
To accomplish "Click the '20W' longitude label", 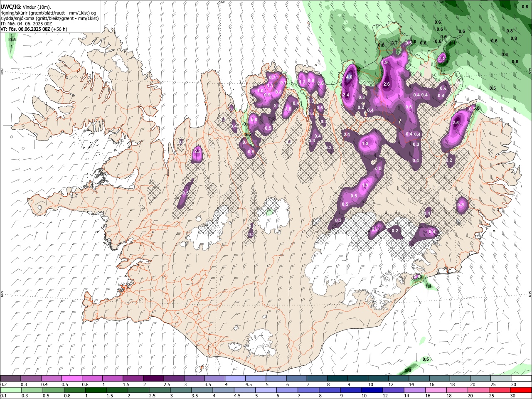I will click(x=221, y=2).
